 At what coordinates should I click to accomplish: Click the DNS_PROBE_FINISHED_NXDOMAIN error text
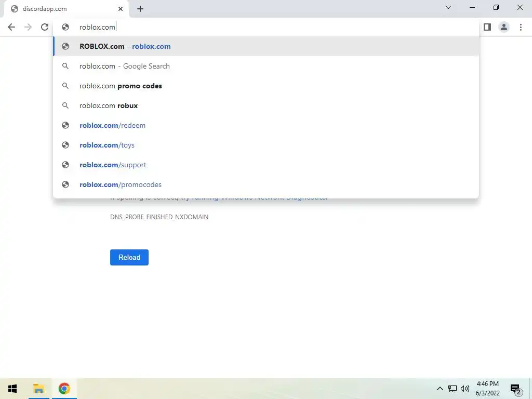(159, 217)
